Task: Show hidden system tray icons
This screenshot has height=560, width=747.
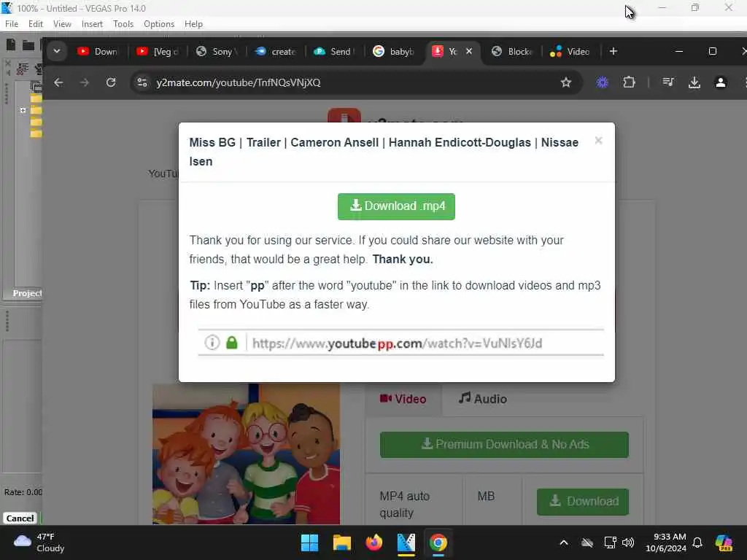Action: coord(564,542)
